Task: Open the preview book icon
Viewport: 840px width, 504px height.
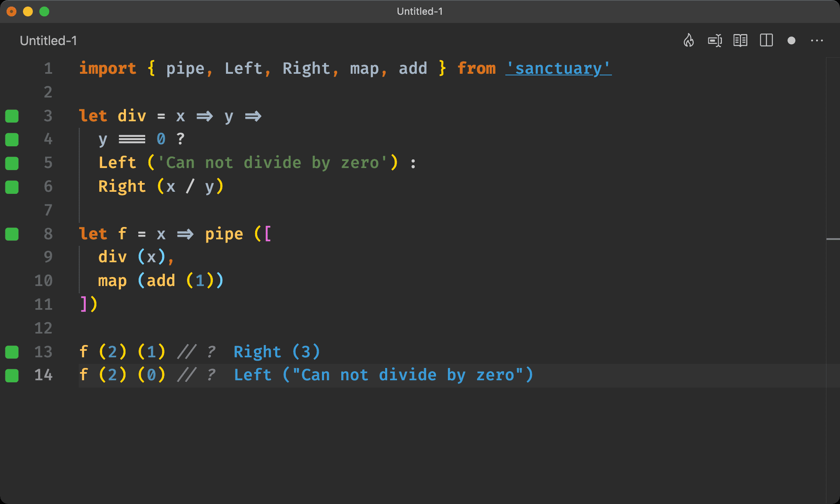Action: click(740, 41)
